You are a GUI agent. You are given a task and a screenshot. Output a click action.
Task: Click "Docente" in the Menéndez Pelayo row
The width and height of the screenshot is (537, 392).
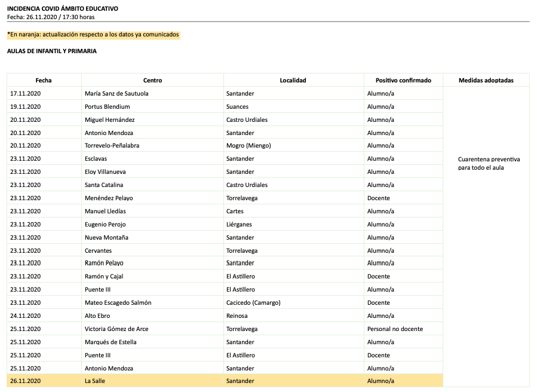click(379, 198)
